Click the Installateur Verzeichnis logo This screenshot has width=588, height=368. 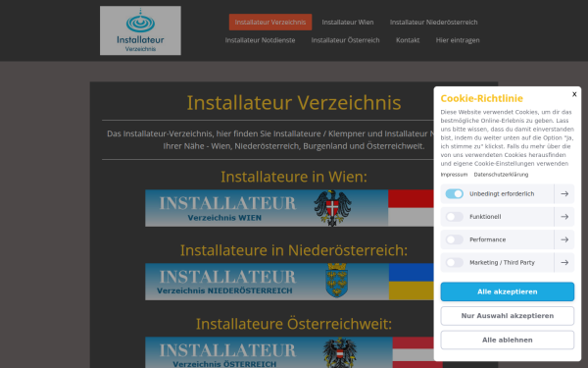pos(140,30)
